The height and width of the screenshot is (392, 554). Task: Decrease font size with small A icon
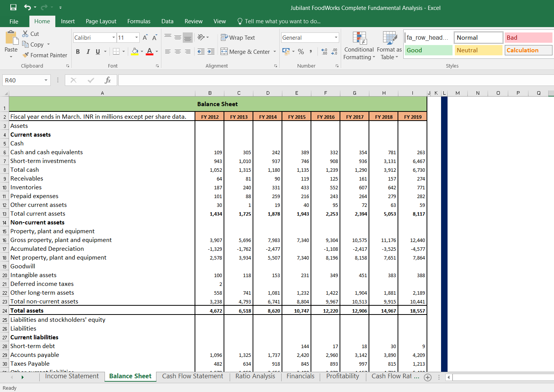click(x=155, y=37)
